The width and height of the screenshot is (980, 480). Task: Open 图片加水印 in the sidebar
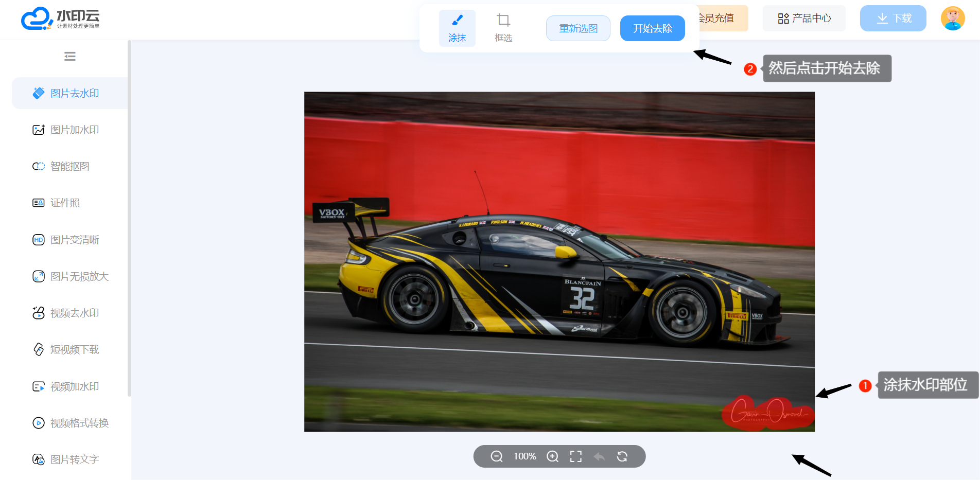[74, 130]
